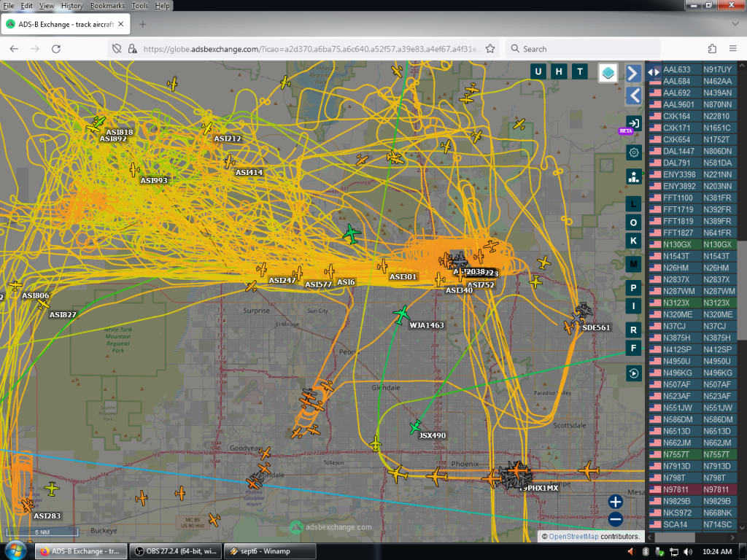
Task: Select the green WJA1463 aircraft icon
Action: click(402, 315)
